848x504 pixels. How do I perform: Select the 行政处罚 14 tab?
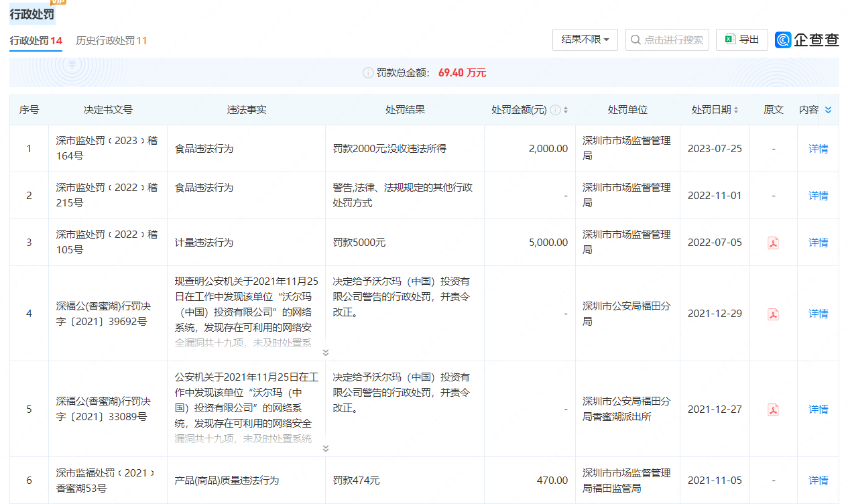click(x=36, y=41)
